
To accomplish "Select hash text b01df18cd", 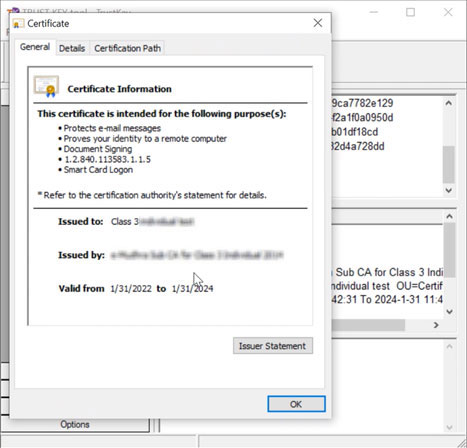I will [355, 132].
